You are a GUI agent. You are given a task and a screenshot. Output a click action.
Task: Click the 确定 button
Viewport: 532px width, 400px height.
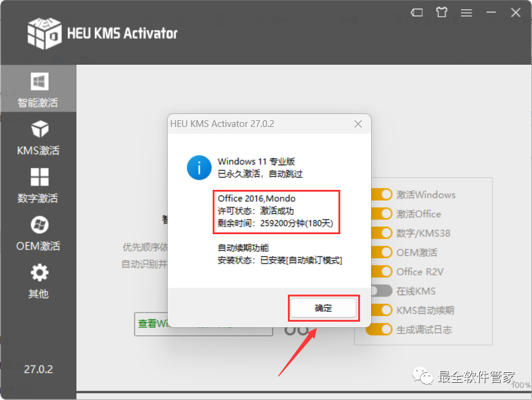[x=324, y=308]
